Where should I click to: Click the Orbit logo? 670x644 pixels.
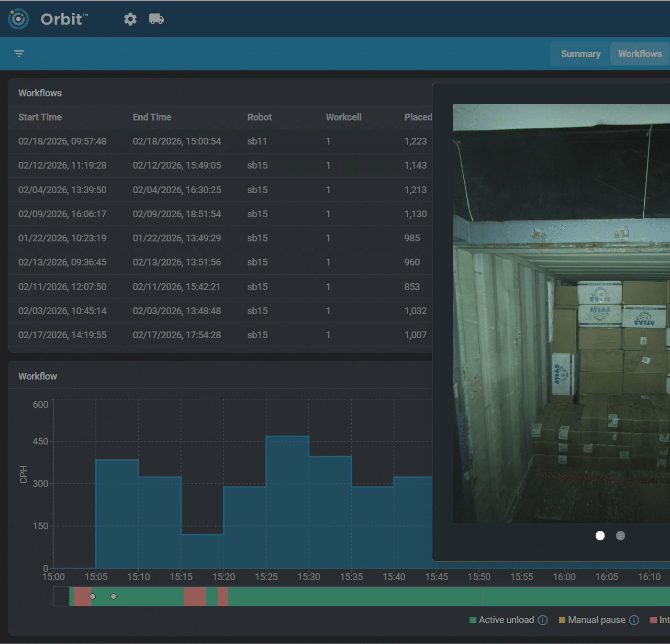[x=18, y=19]
